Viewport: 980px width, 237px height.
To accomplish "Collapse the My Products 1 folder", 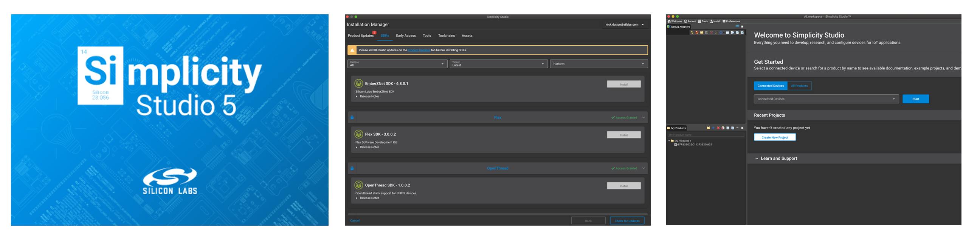I will [x=669, y=140].
